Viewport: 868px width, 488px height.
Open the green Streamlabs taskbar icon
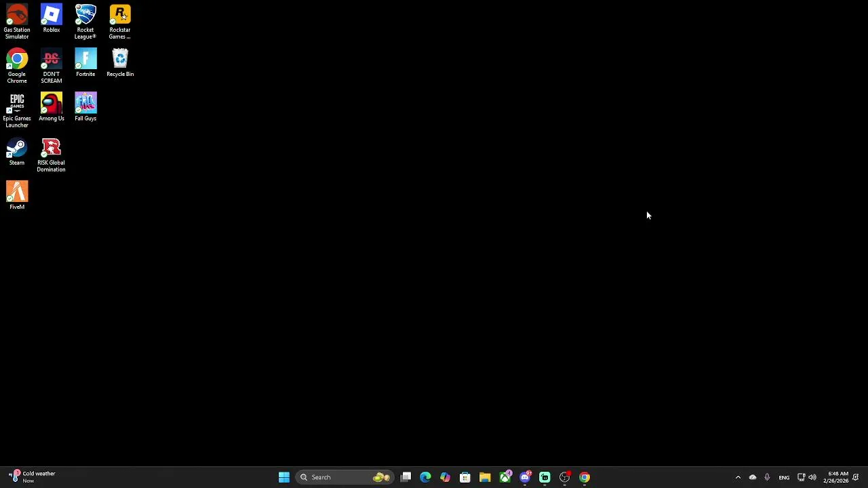(545, 477)
